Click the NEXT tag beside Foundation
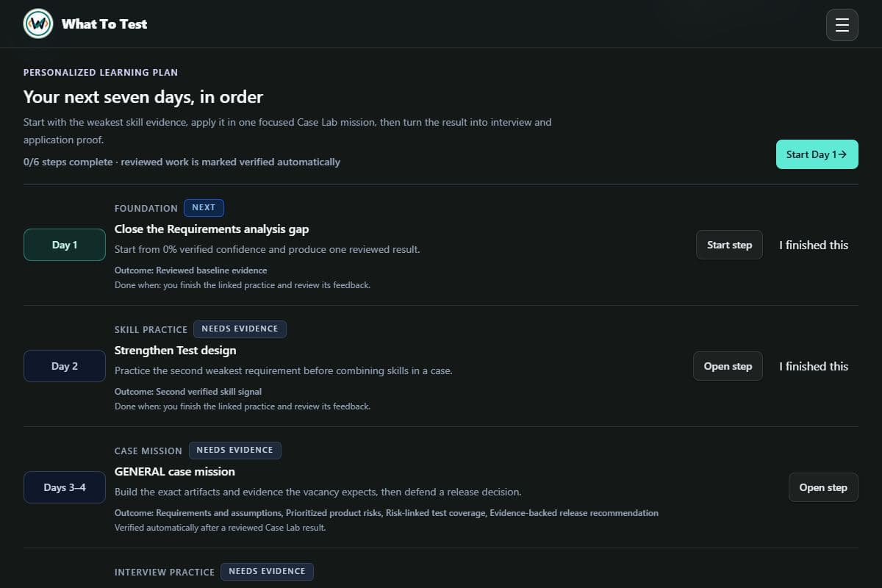This screenshot has width=882, height=588. (204, 207)
